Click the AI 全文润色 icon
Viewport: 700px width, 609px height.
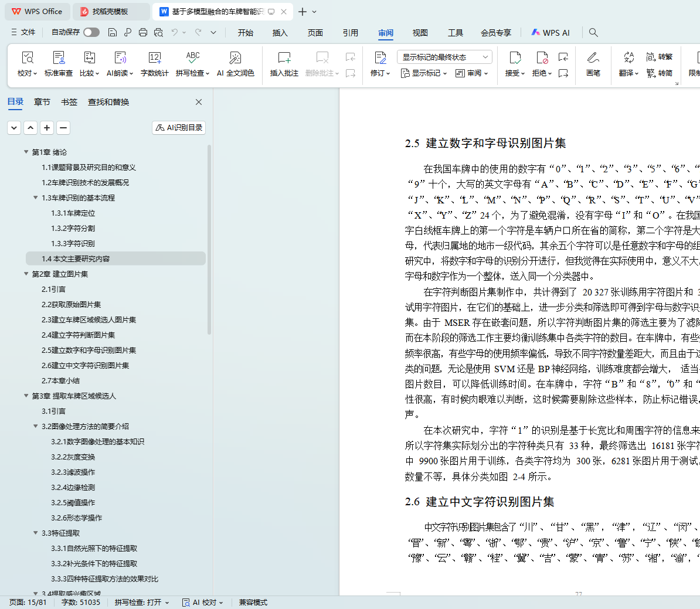click(235, 58)
